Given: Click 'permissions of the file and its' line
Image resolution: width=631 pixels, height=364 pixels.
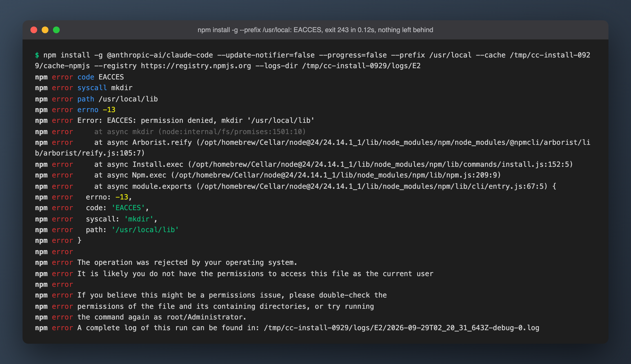Looking at the screenshot, I should 205,306.
